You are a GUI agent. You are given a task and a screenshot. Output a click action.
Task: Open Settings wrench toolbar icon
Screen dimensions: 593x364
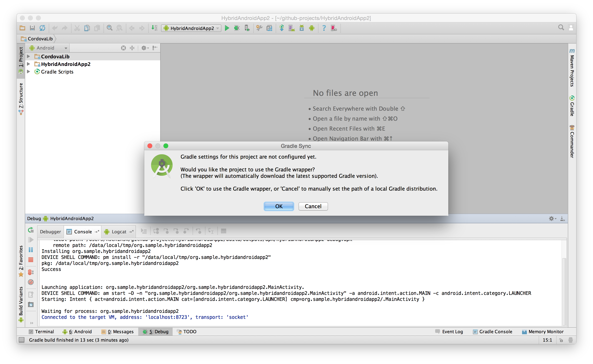click(x=259, y=28)
